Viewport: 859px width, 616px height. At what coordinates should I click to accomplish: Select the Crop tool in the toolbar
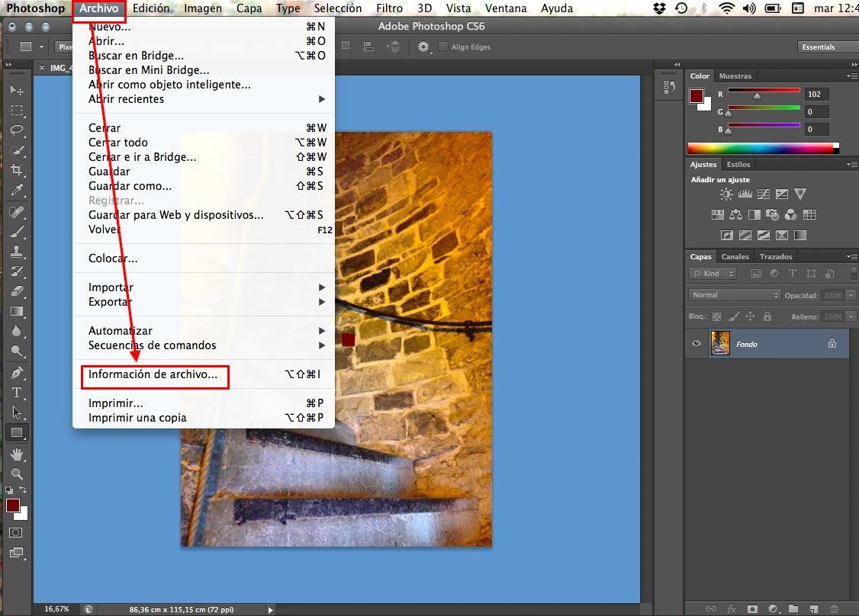pyautogui.click(x=17, y=169)
